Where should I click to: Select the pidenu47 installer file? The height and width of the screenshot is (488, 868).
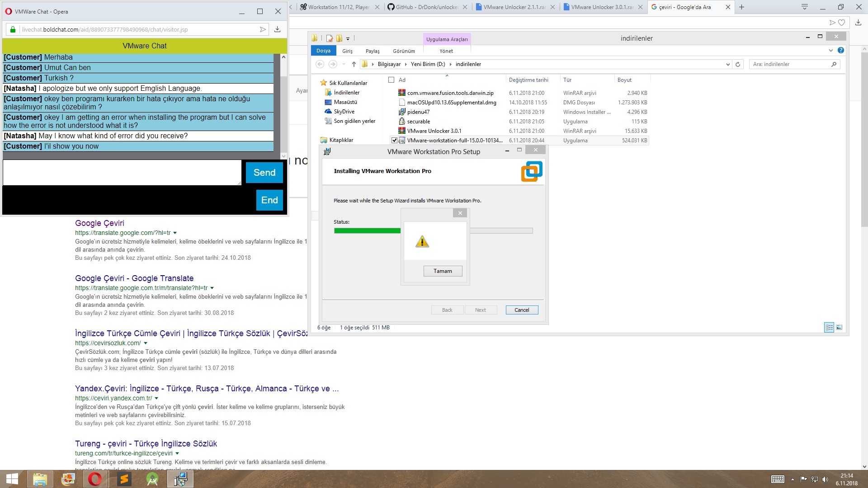point(418,112)
